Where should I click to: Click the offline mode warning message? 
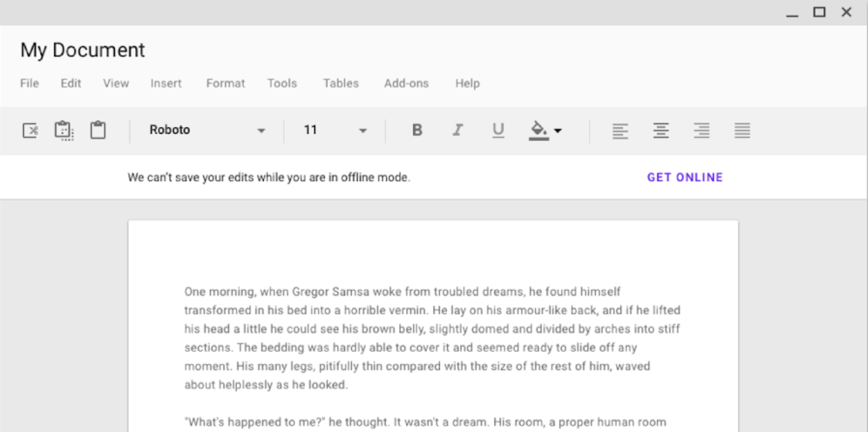pyautogui.click(x=269, y=178)
